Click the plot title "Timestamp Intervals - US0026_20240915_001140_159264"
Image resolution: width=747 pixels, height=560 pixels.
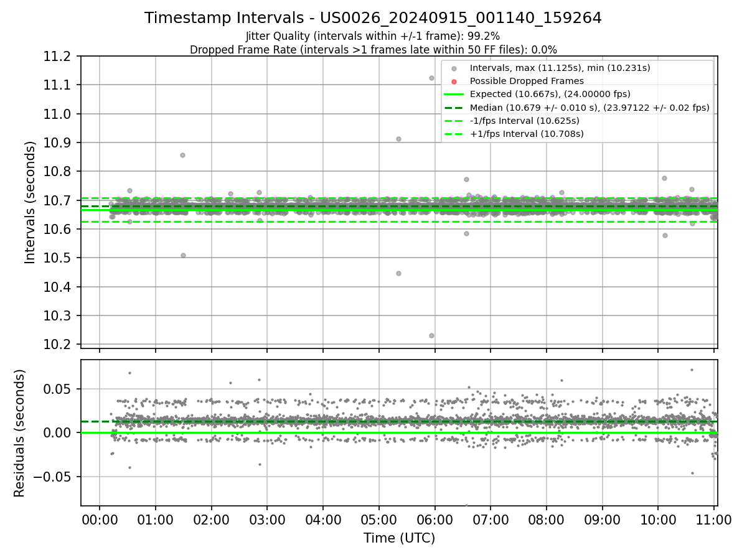[373, 19]
